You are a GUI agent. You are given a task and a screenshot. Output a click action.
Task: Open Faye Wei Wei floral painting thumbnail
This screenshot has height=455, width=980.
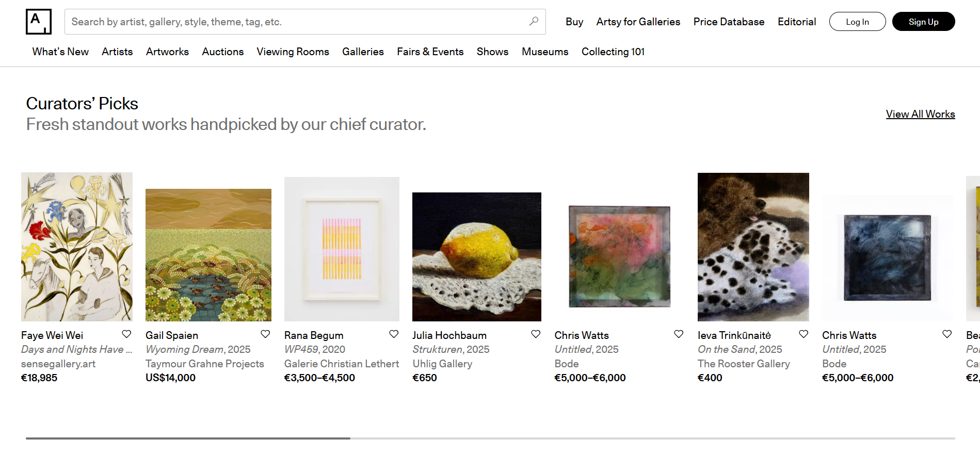pyautogui.click(x=77, y=247)
